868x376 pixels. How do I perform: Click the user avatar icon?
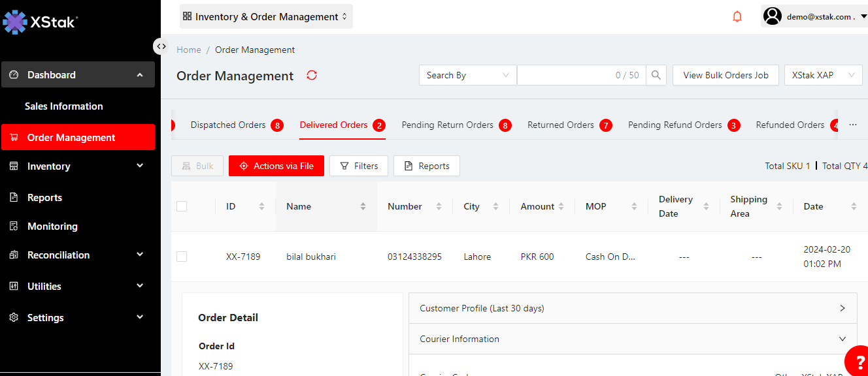tap(773, 16)
